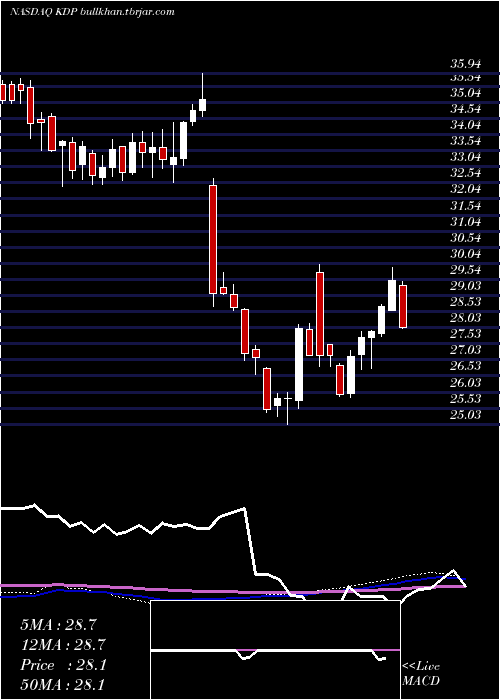Image resolution: width=500 pixels, height=700 pixels.
Task: Select the 35.94 price axis label
Action: (466, 64)
